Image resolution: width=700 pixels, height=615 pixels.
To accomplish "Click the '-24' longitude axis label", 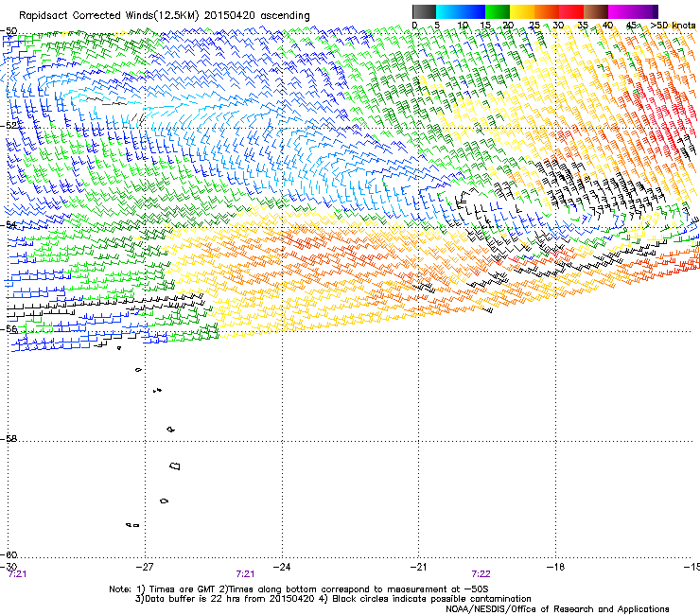I will (x=282, y=567).
